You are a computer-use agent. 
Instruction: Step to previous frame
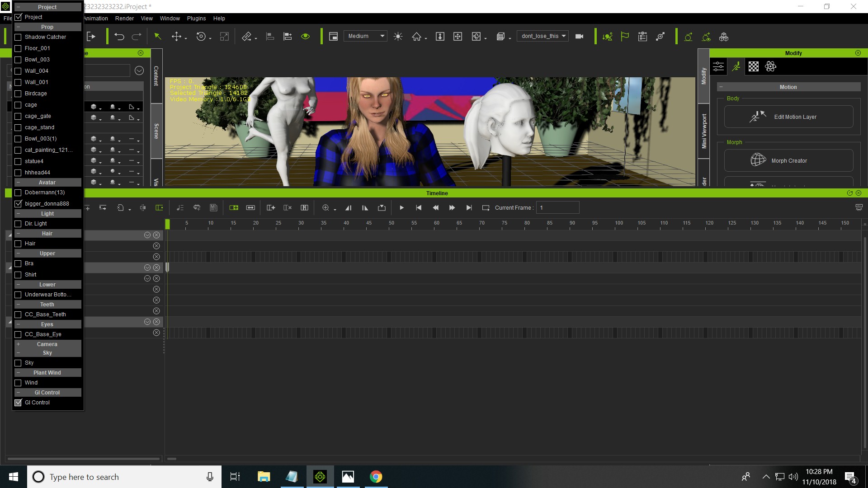tap(435, 208)
